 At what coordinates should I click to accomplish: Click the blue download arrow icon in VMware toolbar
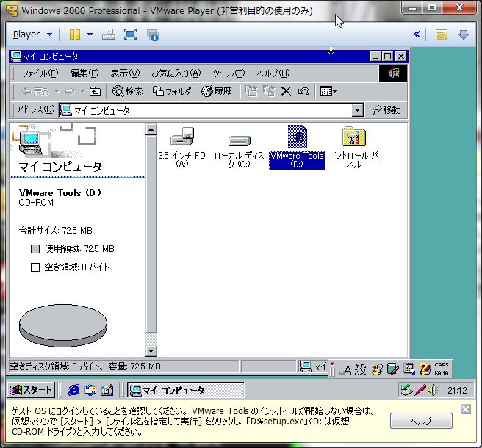coord(464,35)
